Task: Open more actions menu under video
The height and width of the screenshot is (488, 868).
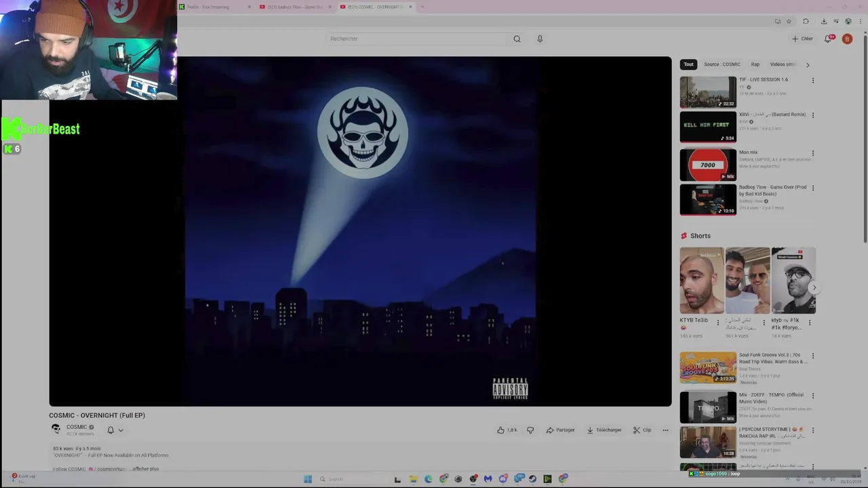Action: click(x=665, y=430)
